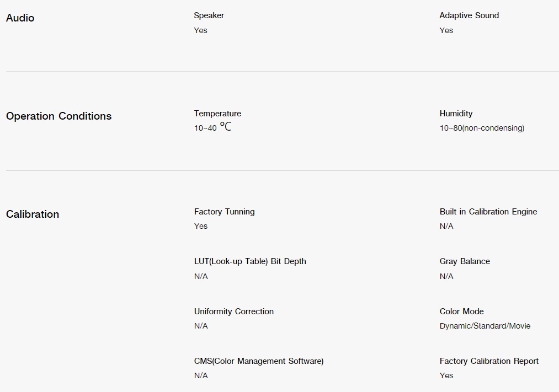The width and height of the screenshot is (559, 392).
Task: Select CMS(Color Management Software) label
Action: (259, 361)
